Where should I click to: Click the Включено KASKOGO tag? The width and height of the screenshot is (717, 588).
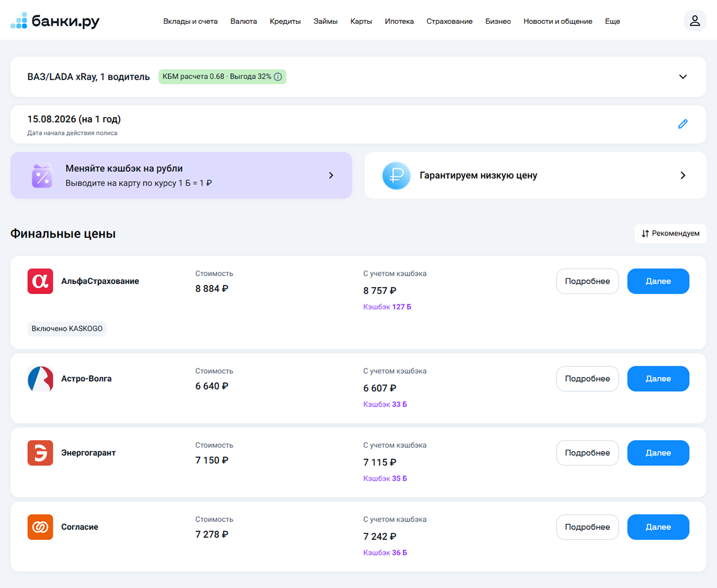pos(67,329)
